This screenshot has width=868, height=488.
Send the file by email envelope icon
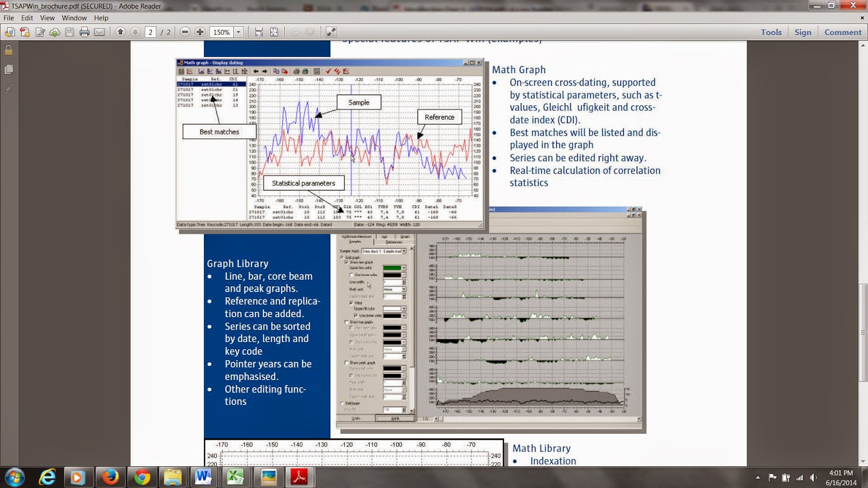(x=99, y=33)
